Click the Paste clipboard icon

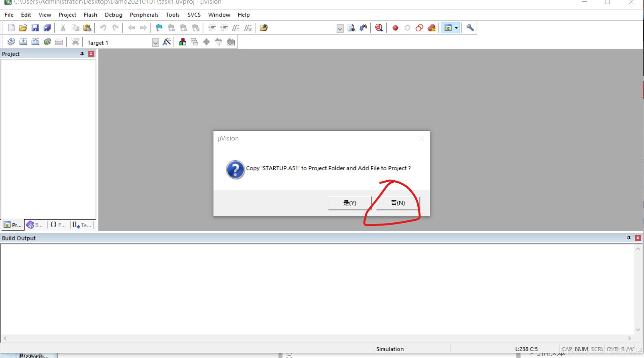(x=87, y=28)
